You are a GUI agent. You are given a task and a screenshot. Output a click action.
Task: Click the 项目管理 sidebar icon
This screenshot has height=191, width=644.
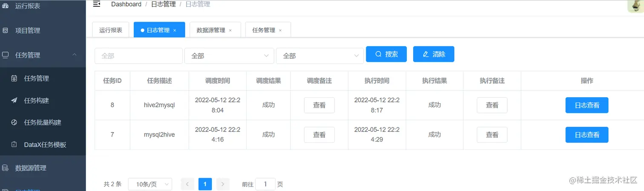pos(6,31)
